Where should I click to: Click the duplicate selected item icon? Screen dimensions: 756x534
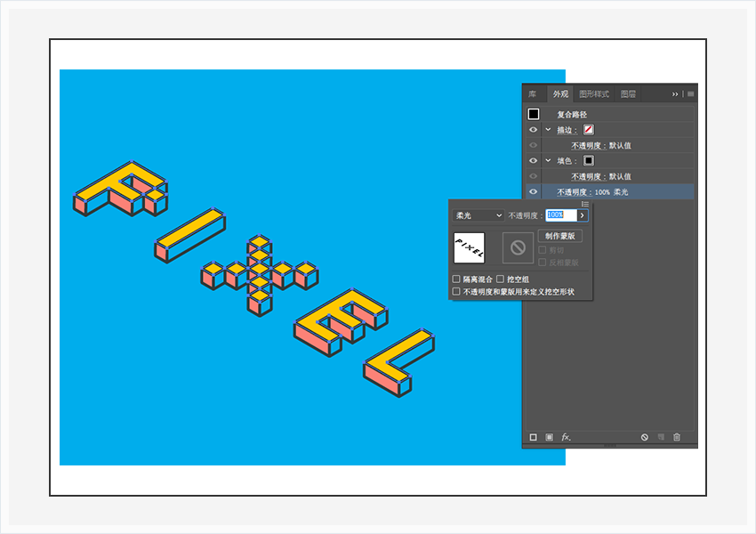pos(661,437)
